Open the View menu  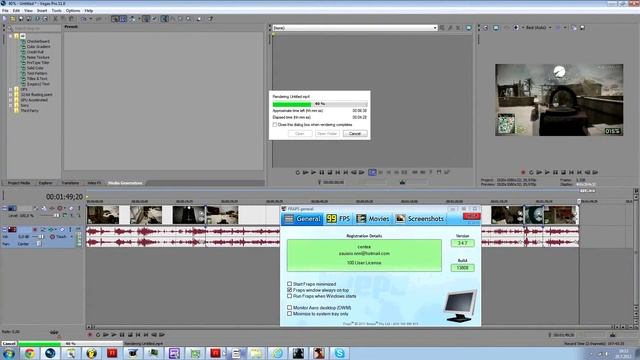coord(29,11)
